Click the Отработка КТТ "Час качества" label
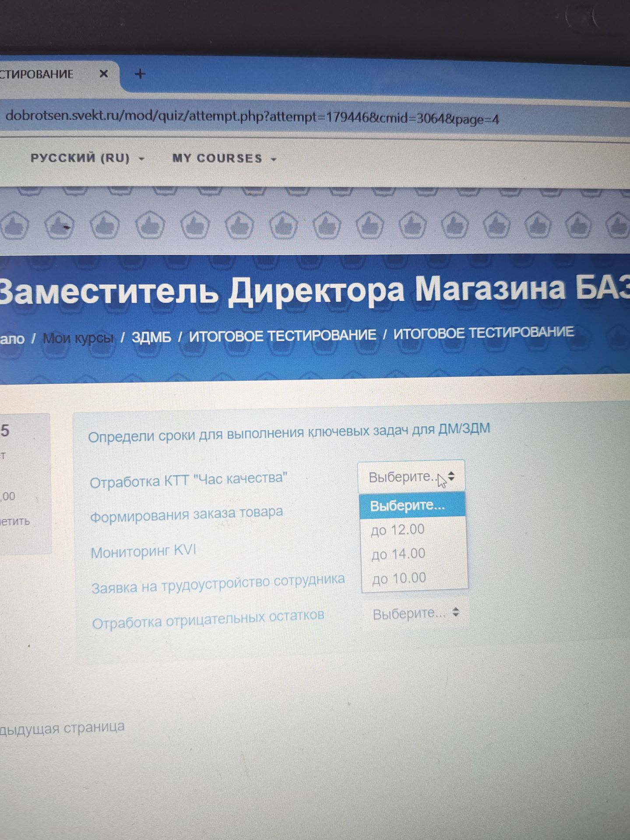630x840 pixels. (x=189, y=480)
